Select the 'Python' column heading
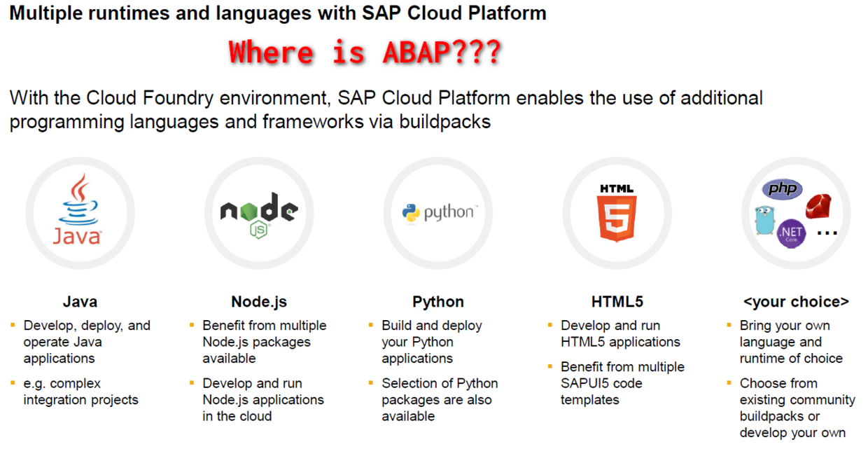Screen dimensions: 868x449 point(438,302)
